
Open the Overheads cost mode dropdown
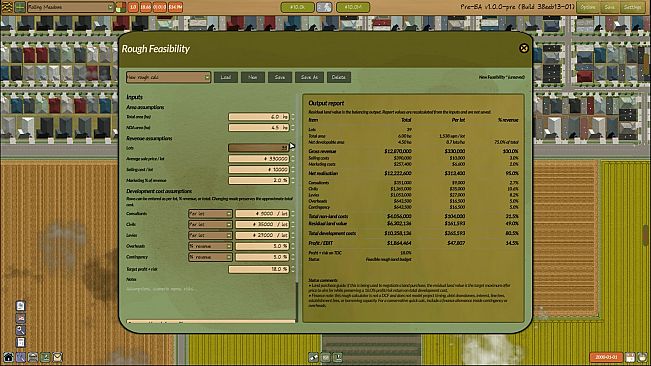coord(210,246)
